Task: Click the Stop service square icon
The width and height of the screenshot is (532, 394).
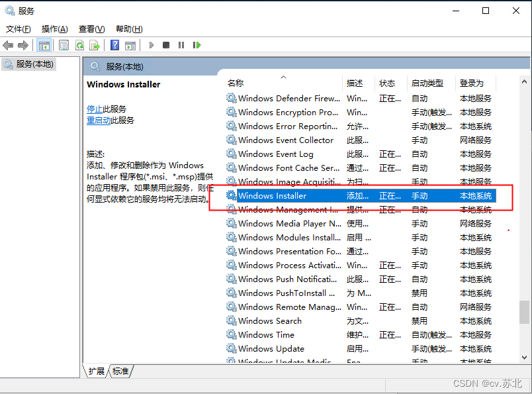Action: [166, 45]
